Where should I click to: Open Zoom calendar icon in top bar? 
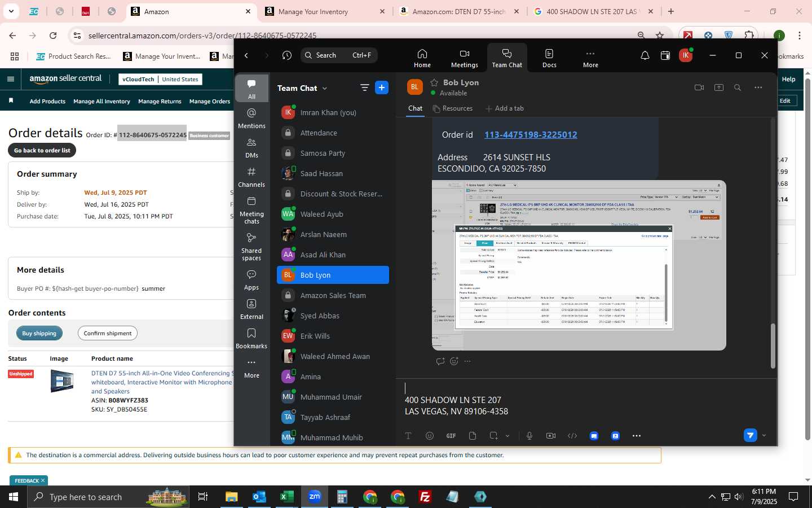665,55
